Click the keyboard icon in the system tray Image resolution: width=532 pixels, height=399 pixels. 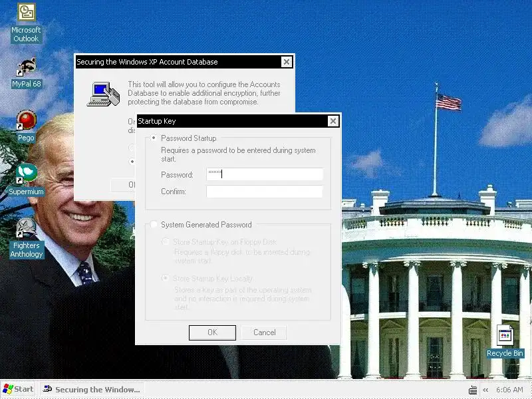pyautogui.click(x=473, y=390)
